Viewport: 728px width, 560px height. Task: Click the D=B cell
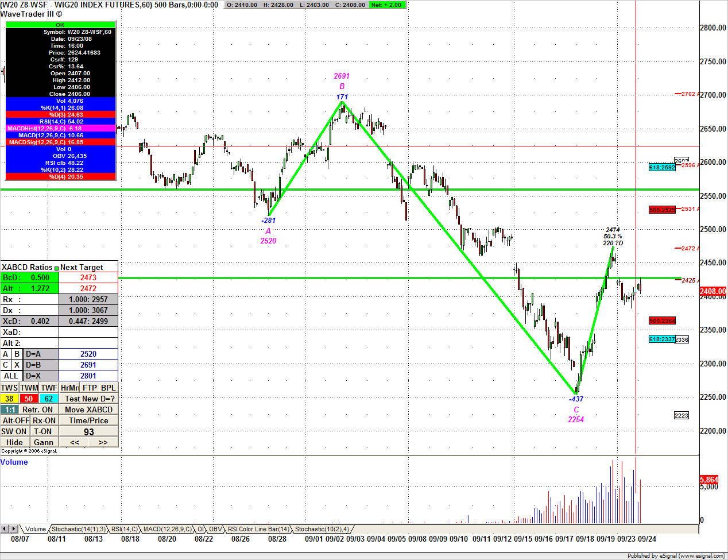coord(41,365)
